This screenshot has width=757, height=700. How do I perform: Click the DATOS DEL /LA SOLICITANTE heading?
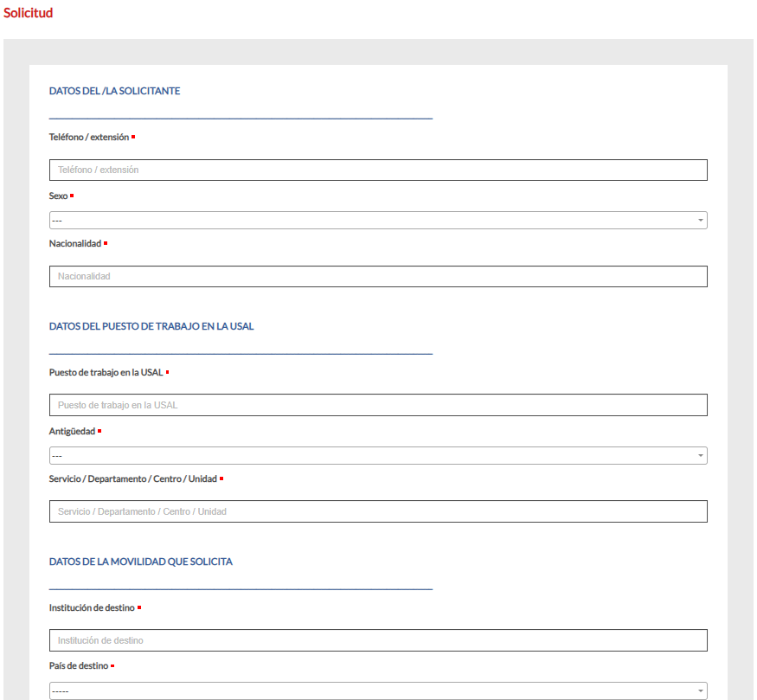114,91
